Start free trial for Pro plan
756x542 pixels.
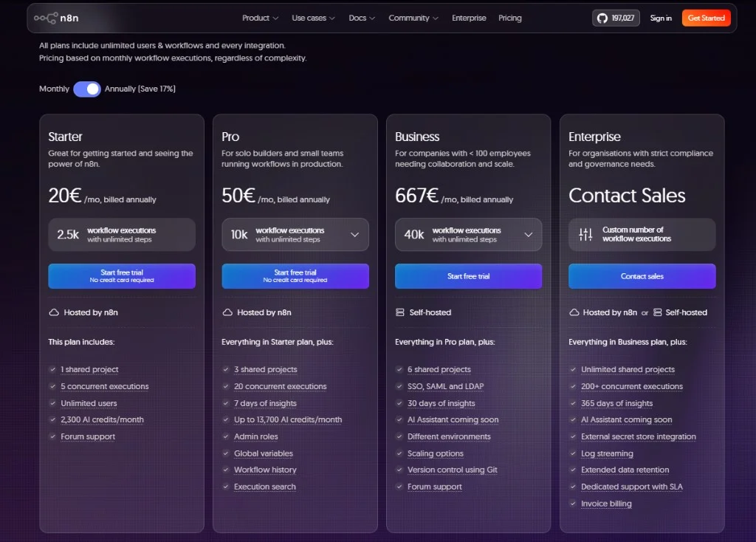point(295,276)
